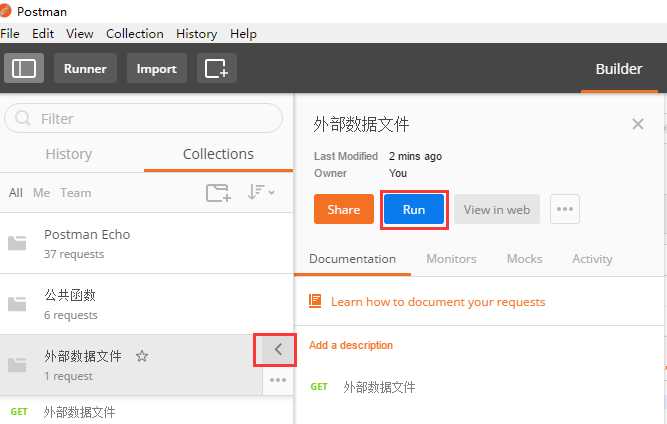The image size is (667, 424).
Task: Open the View menu
Action: [x=80, y=34]
